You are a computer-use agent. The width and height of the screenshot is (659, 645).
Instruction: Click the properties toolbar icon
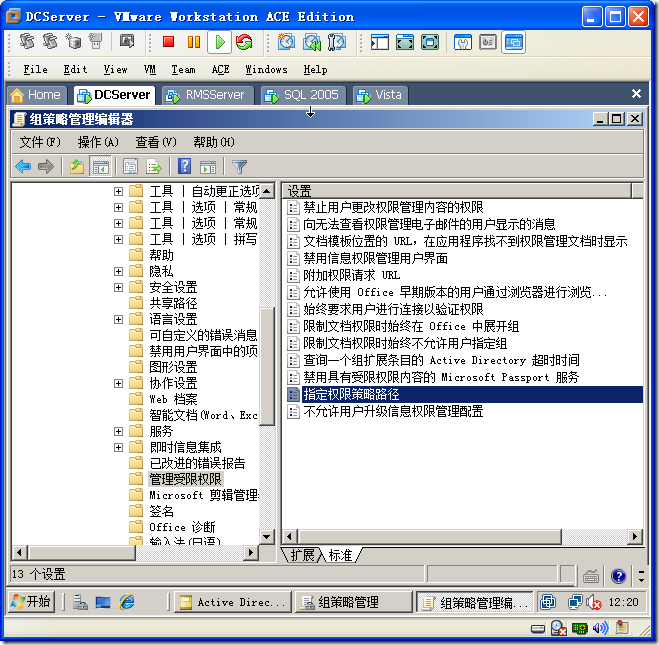point(130,167)
